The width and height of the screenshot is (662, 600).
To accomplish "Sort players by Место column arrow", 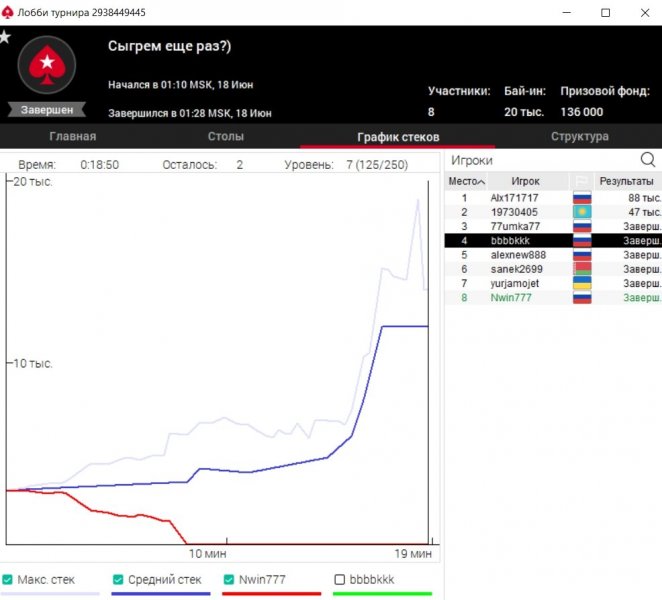I will [x=481, y=182].
